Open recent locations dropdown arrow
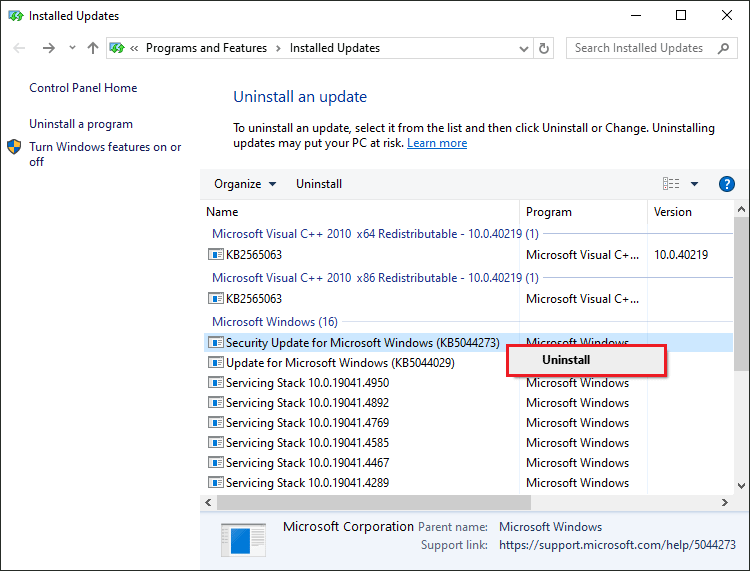 point(72,47)
